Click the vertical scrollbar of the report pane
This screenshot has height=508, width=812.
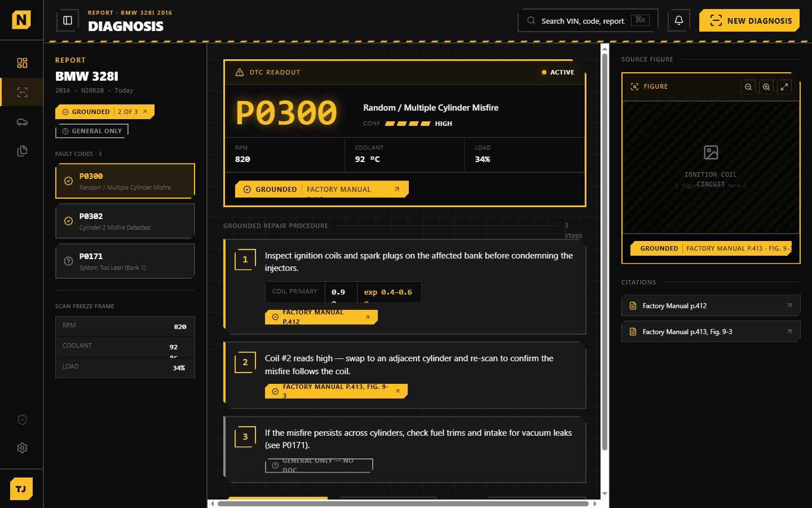(x=604, y=252)
